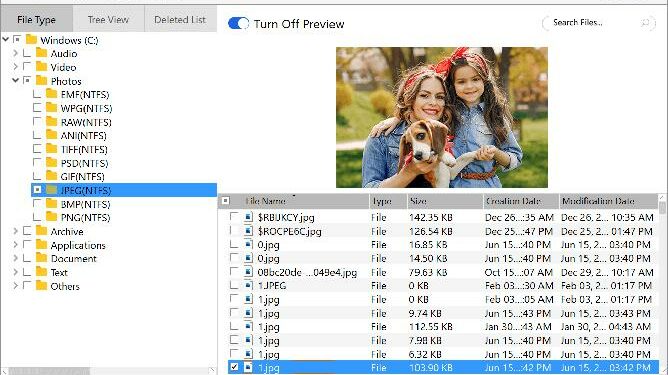The width and height of the screenshot is (668, 375).
Task: Click the TIFF(NTFS) folder icon
Action: coord(52,149)
